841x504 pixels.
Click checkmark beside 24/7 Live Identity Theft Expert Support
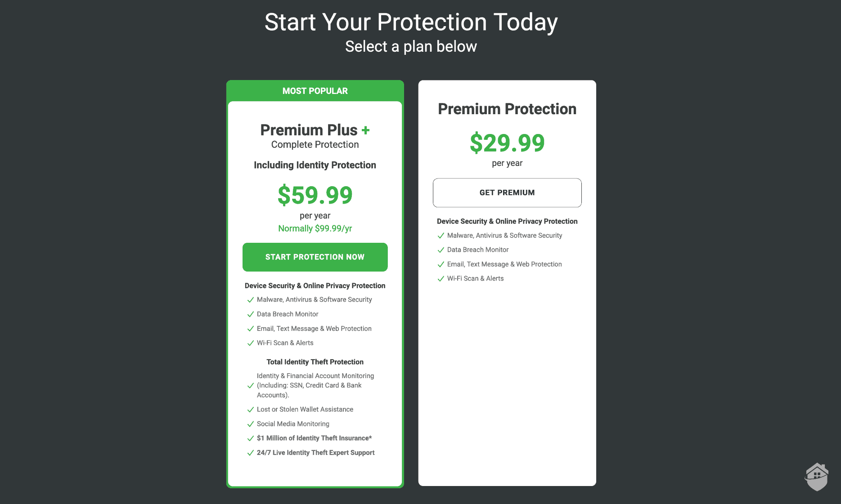point(251,453)
